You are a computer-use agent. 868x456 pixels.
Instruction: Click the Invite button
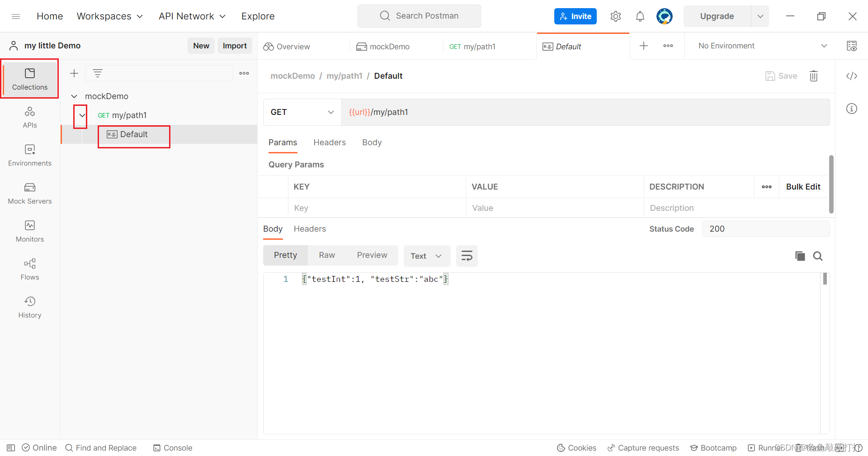576,16
